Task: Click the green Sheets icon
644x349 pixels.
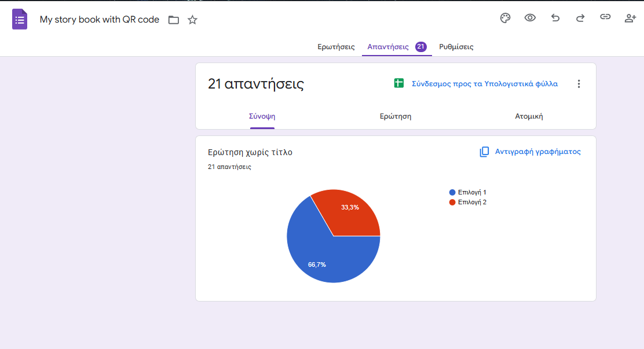Action: (x=398, y=83)
